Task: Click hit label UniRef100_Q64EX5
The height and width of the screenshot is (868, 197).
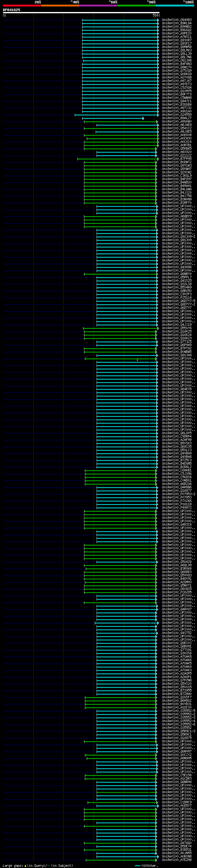Action: coord(177,389)
